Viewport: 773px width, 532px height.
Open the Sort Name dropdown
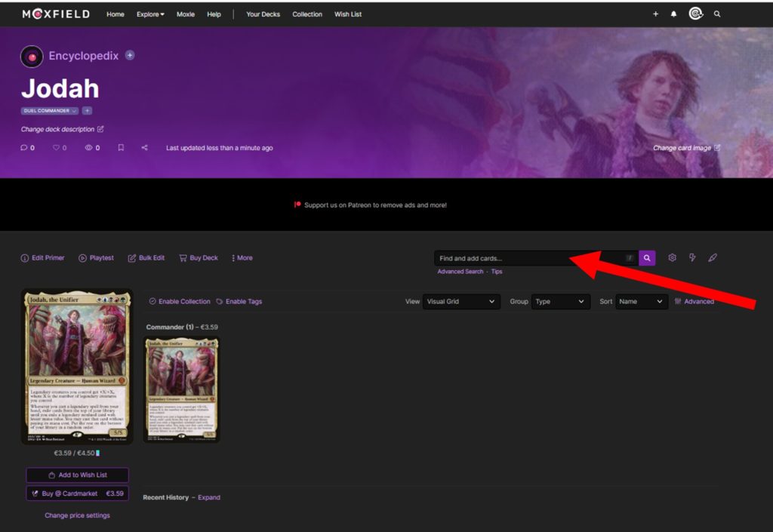(x=642, y=302)
